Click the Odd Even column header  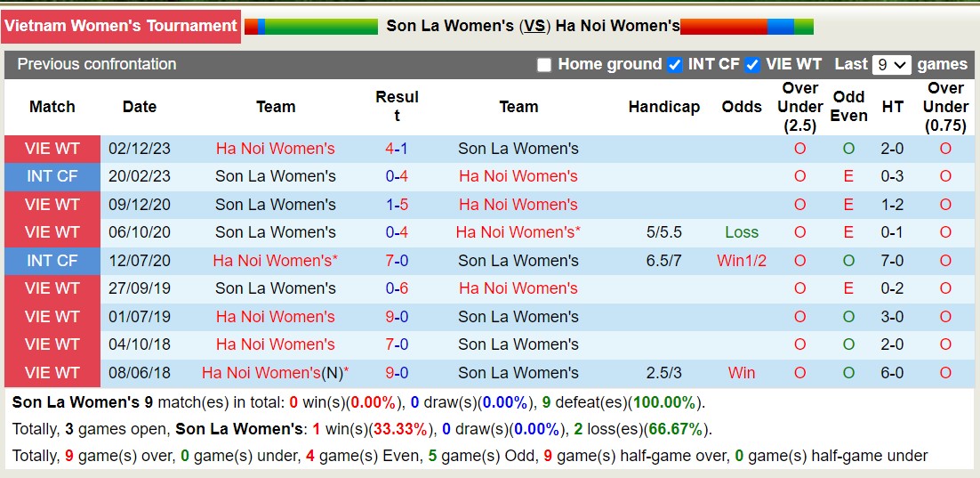pos(848,107)
